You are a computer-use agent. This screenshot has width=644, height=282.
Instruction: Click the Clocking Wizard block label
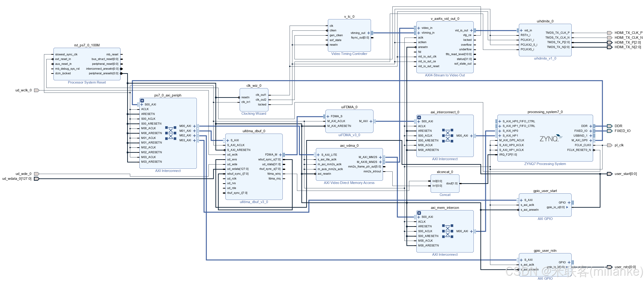(253, 114)
